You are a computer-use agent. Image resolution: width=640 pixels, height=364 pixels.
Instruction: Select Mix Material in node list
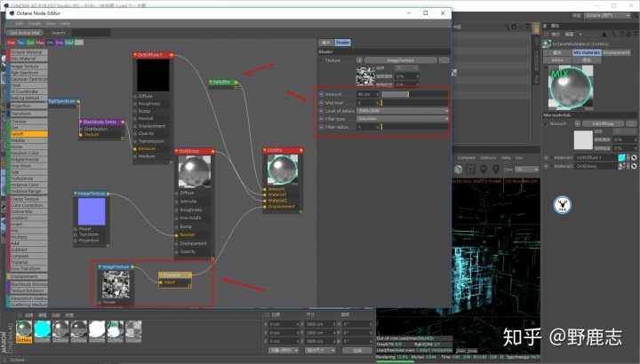(x=28, y=59)
